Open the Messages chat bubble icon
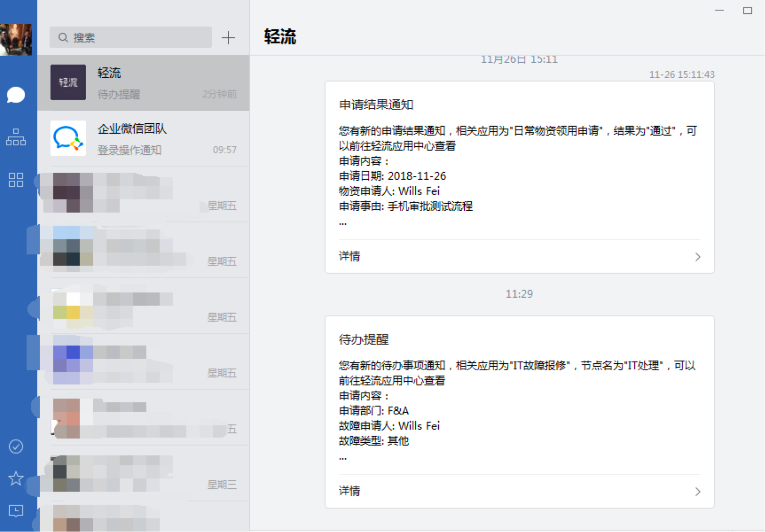This screenshot has width=765, height=532. click(16, 95)
